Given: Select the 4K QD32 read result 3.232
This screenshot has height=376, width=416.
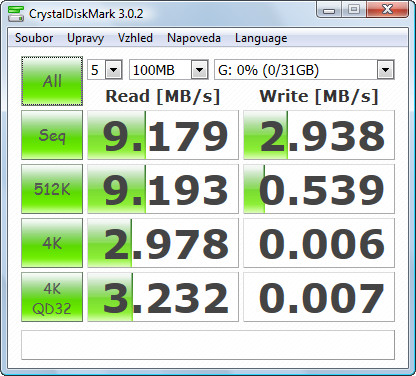Looking at the screenshot, I should pos(163,297).
